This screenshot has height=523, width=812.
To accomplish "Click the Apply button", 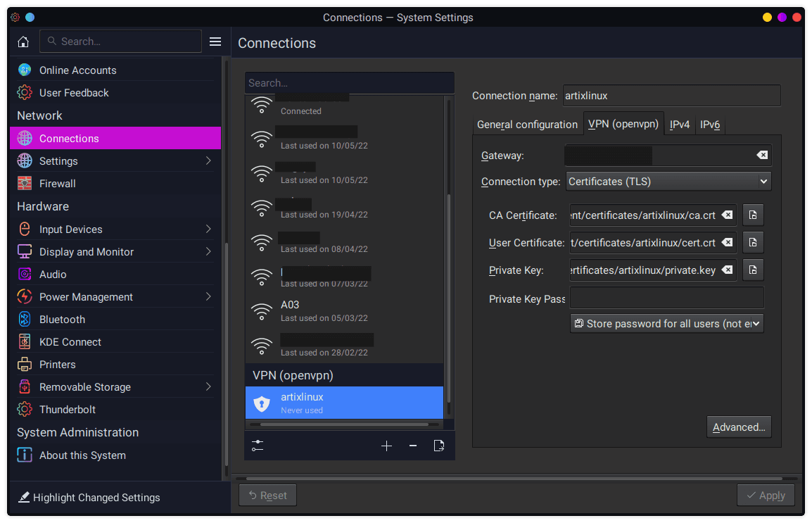I will click(x=766, y=496).
